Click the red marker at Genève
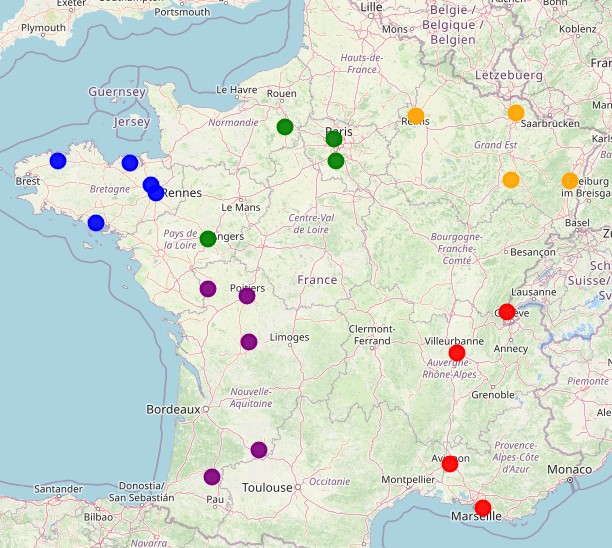This screenshot has width=612, height=548. click(507, 312)
